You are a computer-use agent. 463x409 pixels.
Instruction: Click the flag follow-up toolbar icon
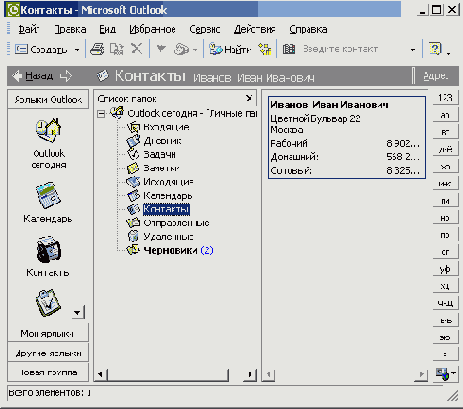(161, 49)
